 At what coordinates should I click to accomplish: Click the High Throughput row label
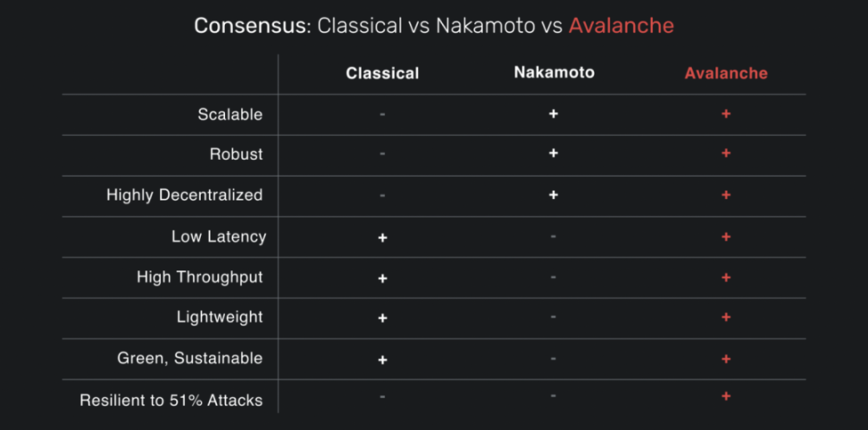pyautogui.click(x=200, y=277)
